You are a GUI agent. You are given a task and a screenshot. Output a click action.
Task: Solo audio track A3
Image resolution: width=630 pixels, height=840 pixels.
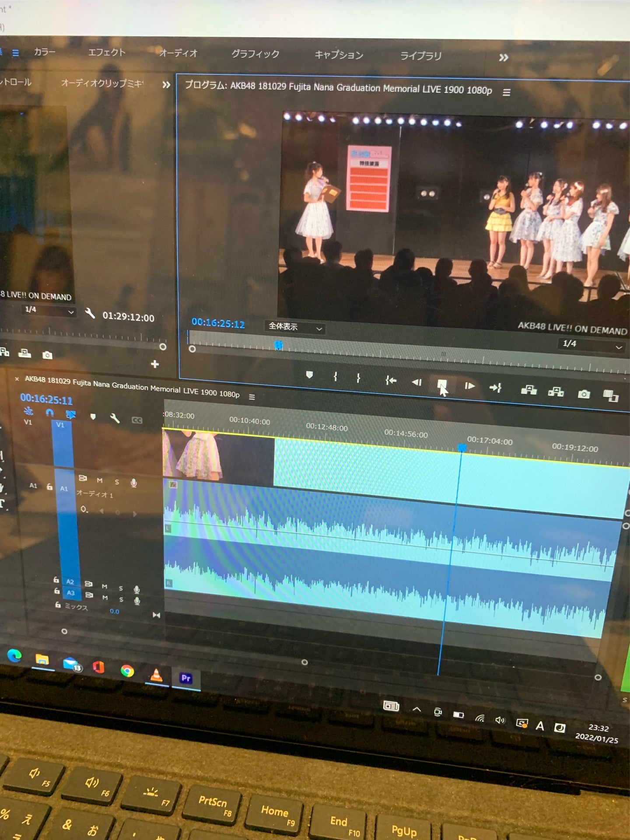tap(121, 599)
